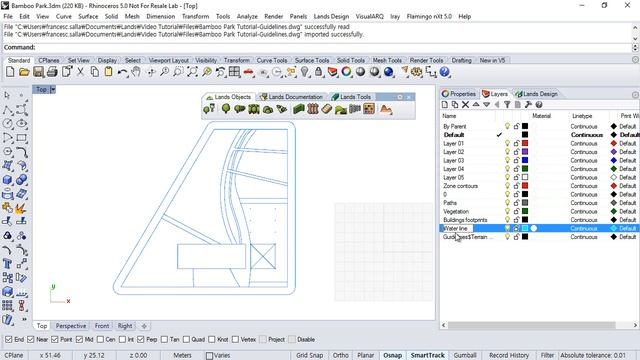Switch to the Properties panel tab
Image resolution: width=640 pixels, height=360 pixels.
coord(458,94)
